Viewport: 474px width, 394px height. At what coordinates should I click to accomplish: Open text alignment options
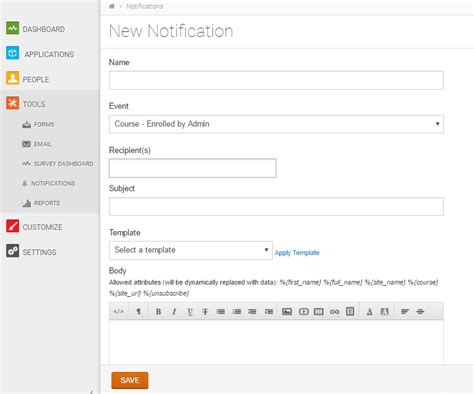[x=405, y=312]
